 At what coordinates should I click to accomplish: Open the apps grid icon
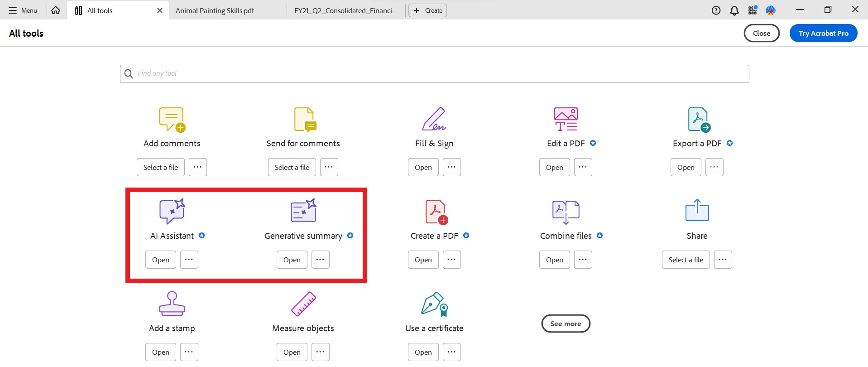753,10
